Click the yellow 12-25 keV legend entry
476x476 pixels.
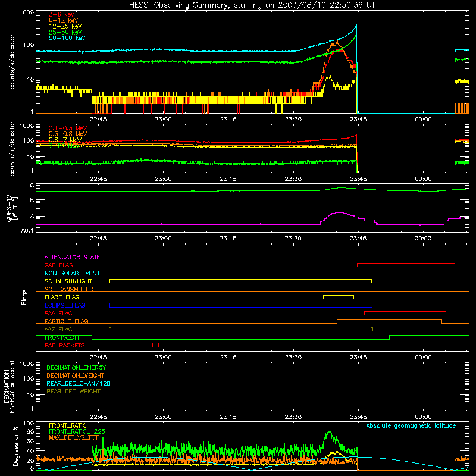[x=65, y=26]
